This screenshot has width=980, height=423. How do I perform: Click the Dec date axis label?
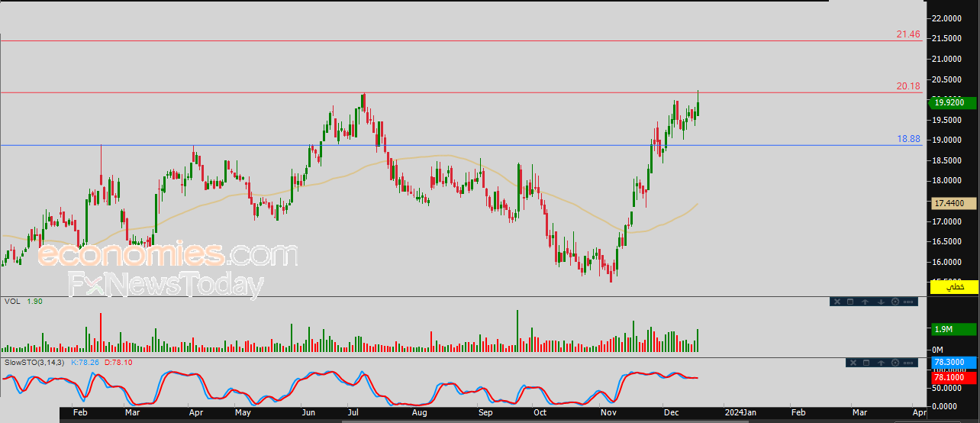[x=671, y=412]
